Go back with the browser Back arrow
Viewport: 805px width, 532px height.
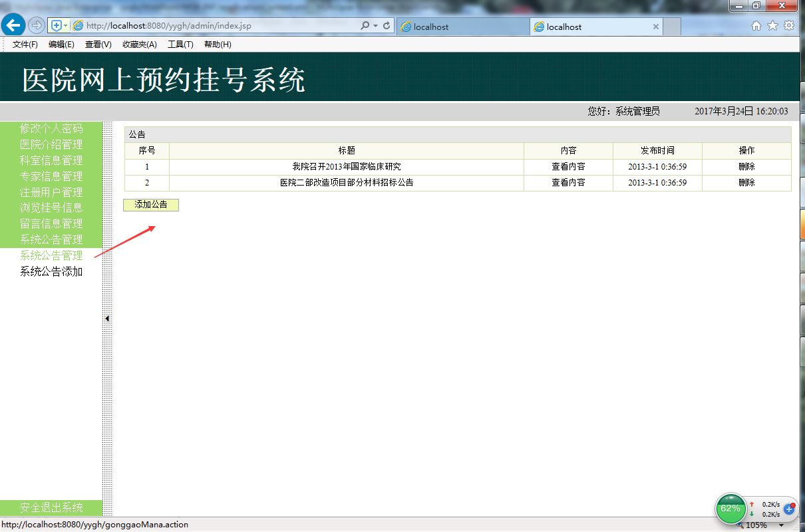13,25
